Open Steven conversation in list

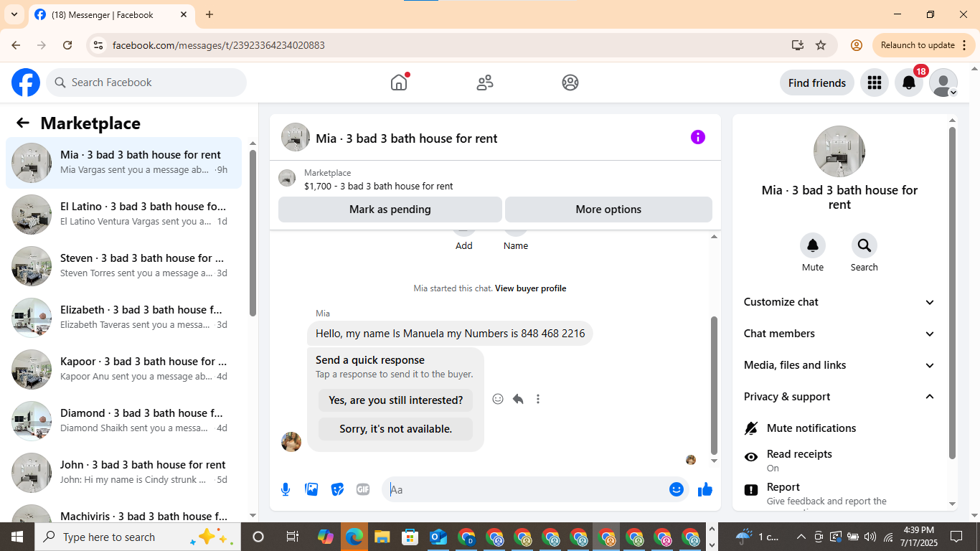(x=123, y=266)
